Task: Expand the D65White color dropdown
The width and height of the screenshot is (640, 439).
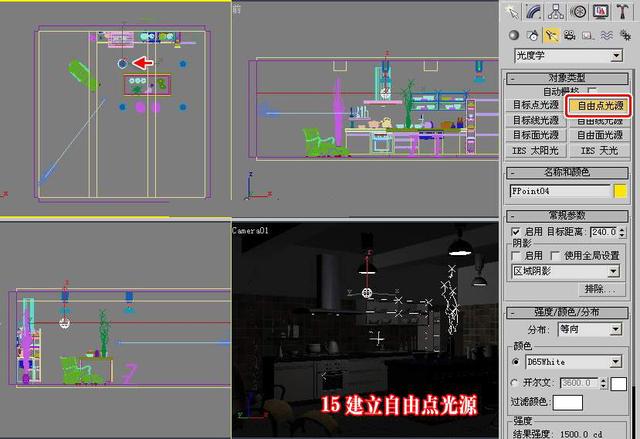Action: pos(573,361)
